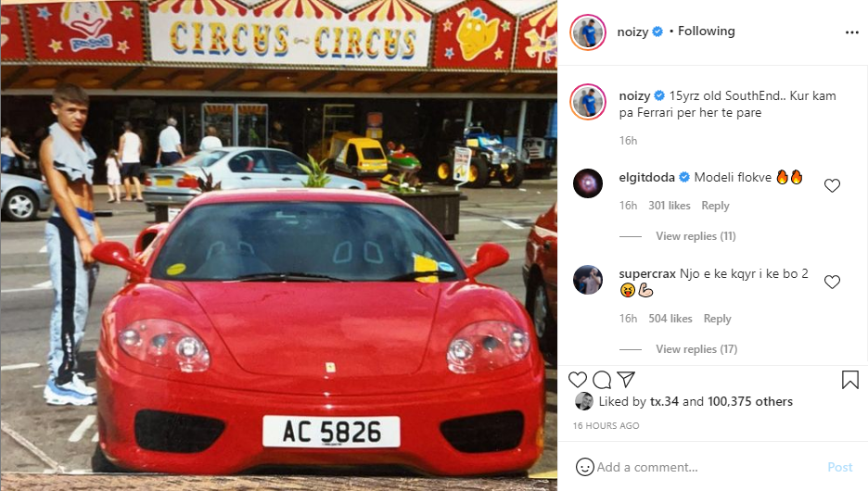Reply to elgitdoda's comment
This screenshot has height=491, width=868.
715,206
